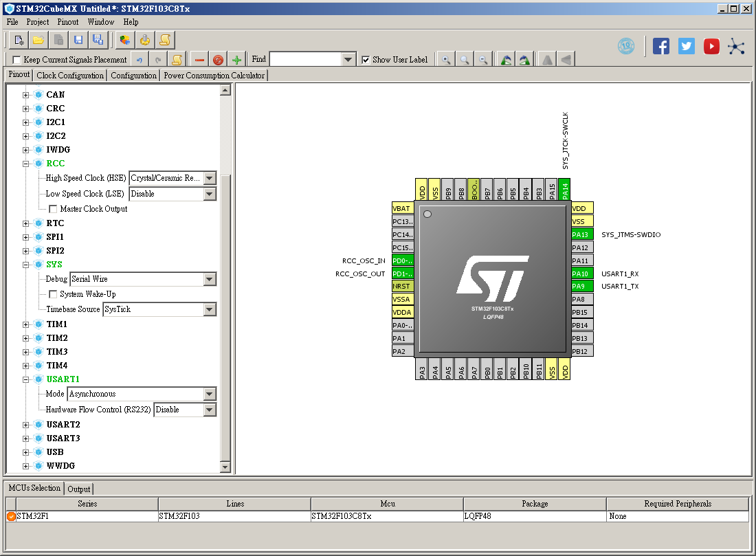Click the New Project toolbar icon
The width and height of the screenshot is (756, 556).
[x=19, y=40]
